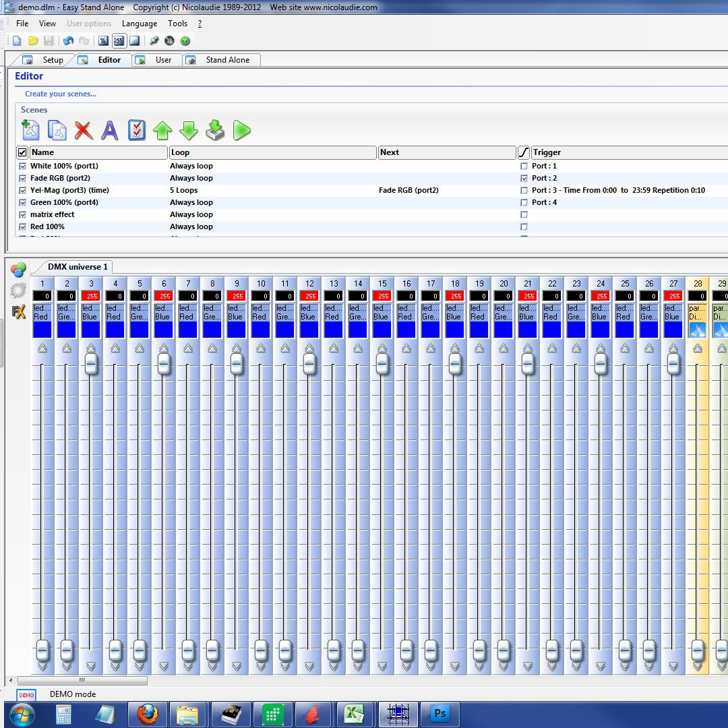Viewport: 728px width, 728px height.
Task: Uncheck the Fade RGB (port2) scene checkbox
Action: tap(22, 178)
